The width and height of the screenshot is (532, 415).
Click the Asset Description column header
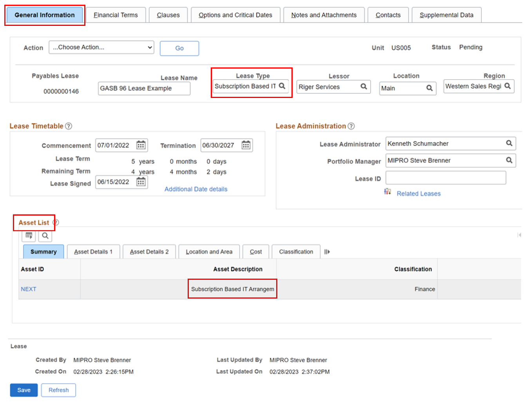click(238, 269)
